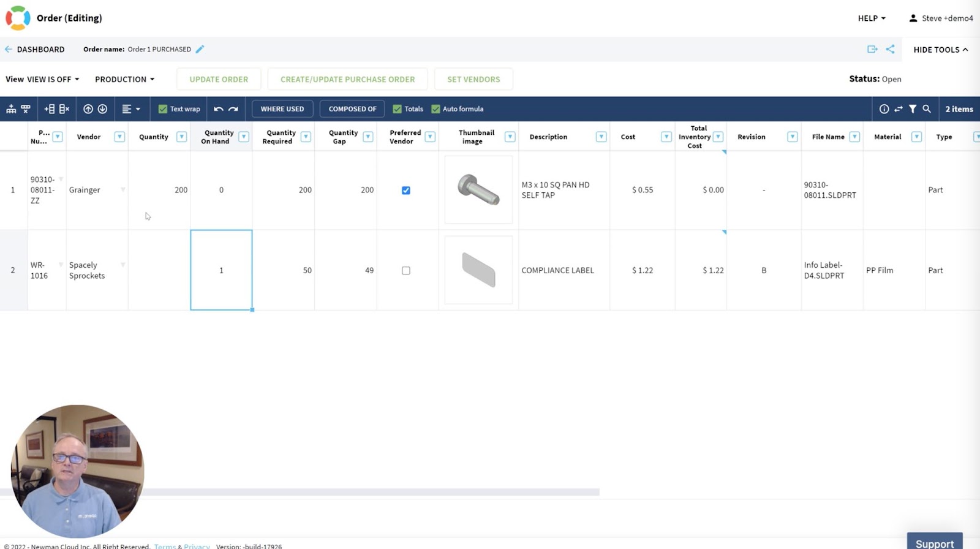980x549 pixels.
Task: Open the Quantity column filter dropdown
Action: click(x=182, y=137)
